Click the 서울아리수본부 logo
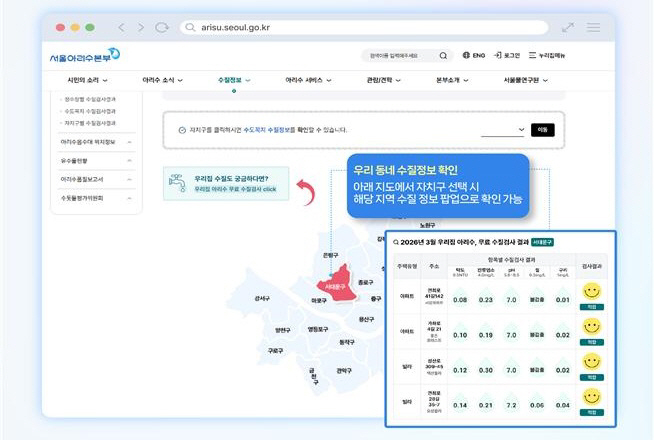Screen dimensions: 654x440 tap(84, 55)
